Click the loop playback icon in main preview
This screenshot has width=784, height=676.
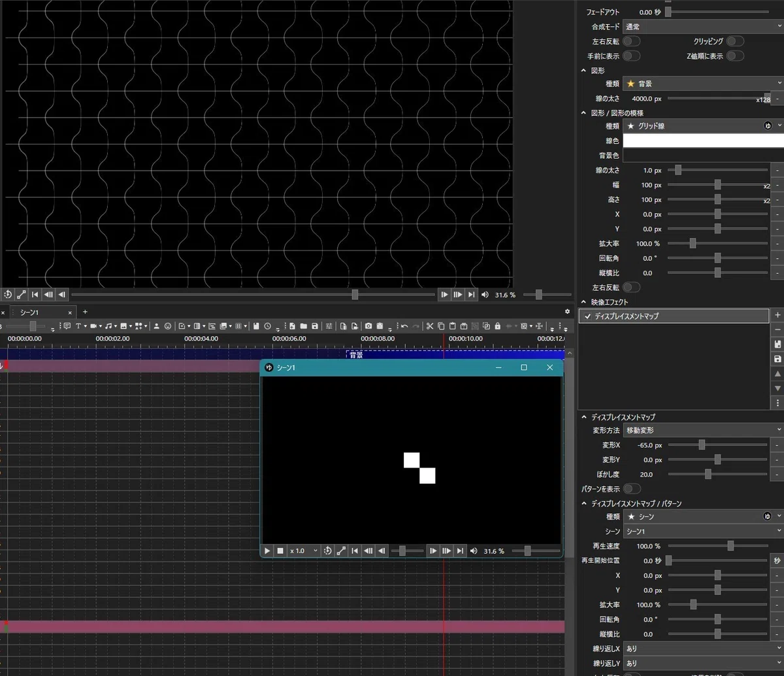[x=8, y=295]
